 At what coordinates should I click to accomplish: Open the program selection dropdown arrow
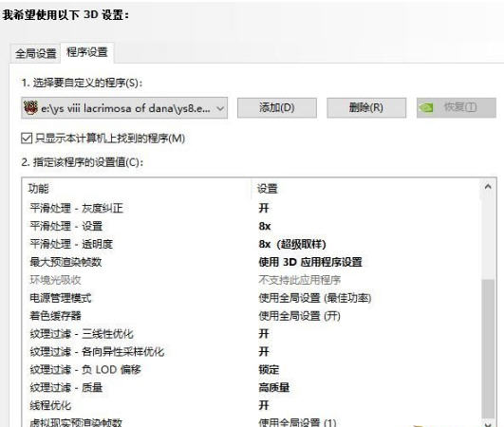(x=220, y=108)
